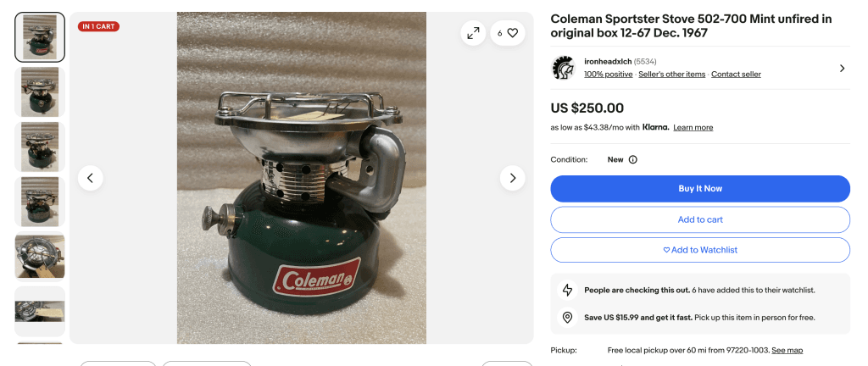
Task: Show the next product image
Action: [x=512, y=178]
